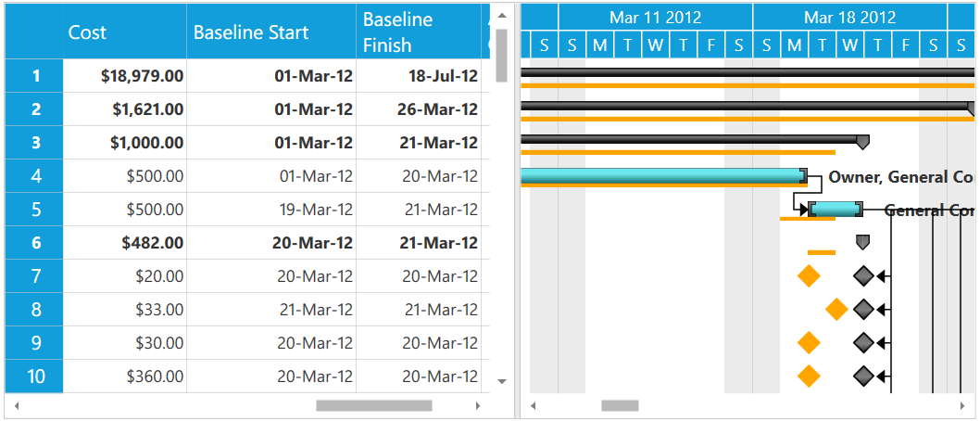Image resolution: width=980 pixels, height=421 pixels.
Task: Click the gray milestone diamond in row 7
Action: pos(863,276)
